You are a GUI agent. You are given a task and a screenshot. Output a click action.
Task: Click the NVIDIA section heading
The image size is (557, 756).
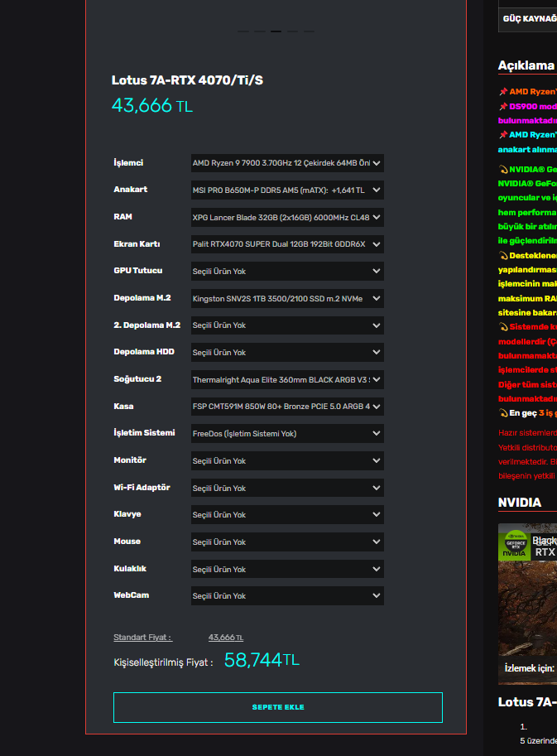click(520, 503)
